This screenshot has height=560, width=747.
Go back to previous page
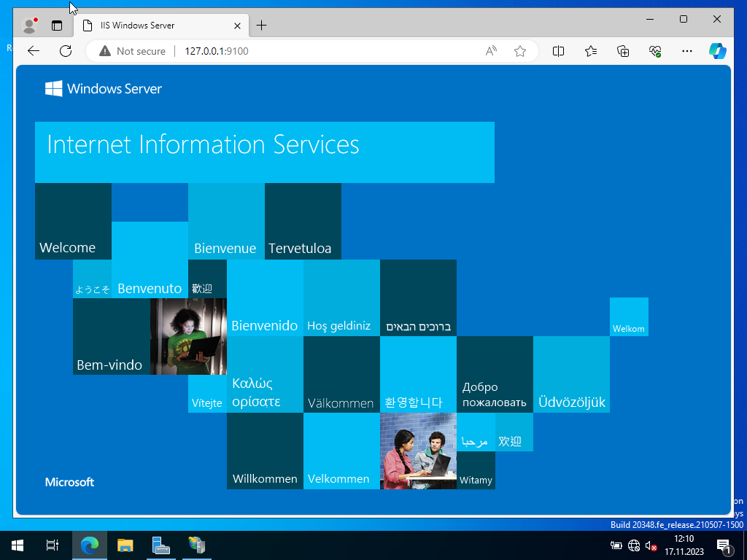tap(34, 51)
